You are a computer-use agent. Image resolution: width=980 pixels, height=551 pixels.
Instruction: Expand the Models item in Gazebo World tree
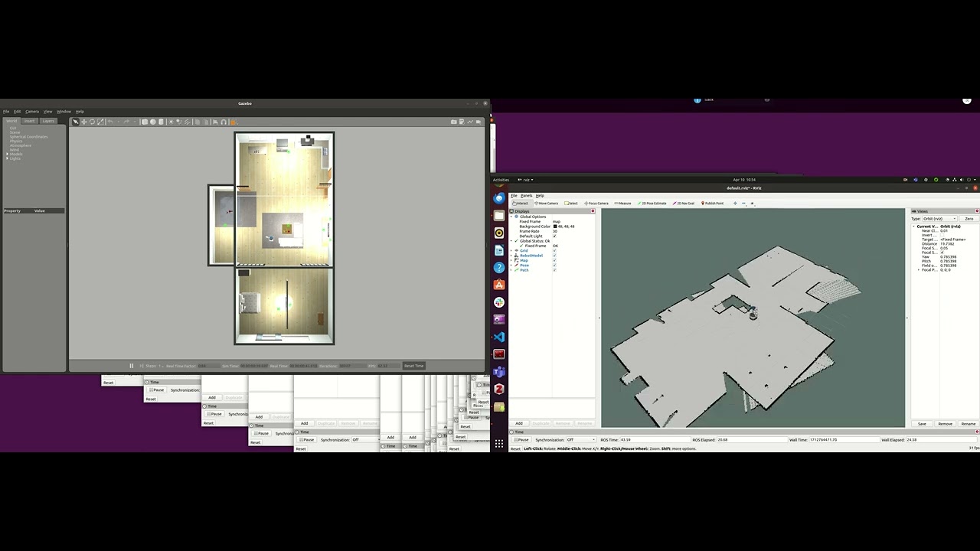8,154
